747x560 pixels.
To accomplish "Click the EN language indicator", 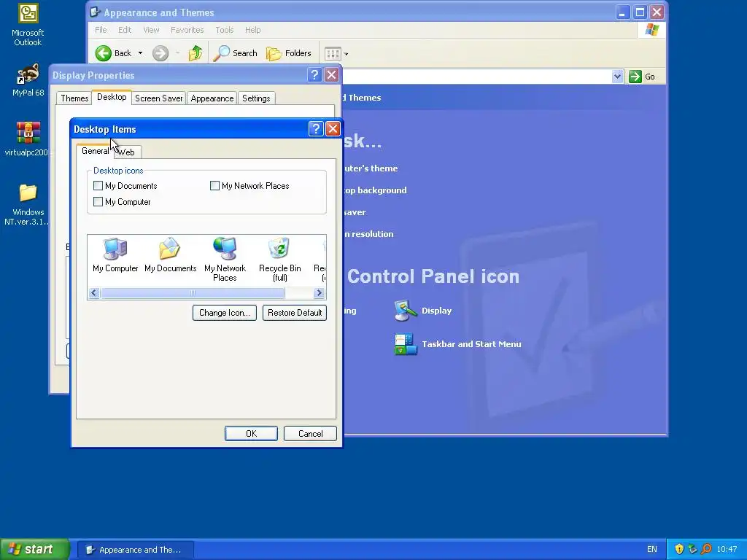I will pos(651,549).
